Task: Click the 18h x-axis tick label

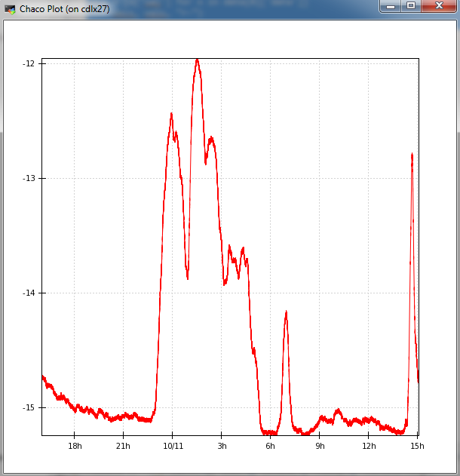Action: tap(75, 446)
